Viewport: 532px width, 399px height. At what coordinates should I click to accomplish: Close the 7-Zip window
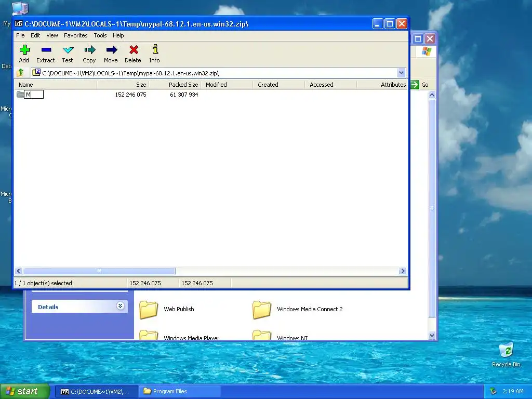click(x=402, y=24)
